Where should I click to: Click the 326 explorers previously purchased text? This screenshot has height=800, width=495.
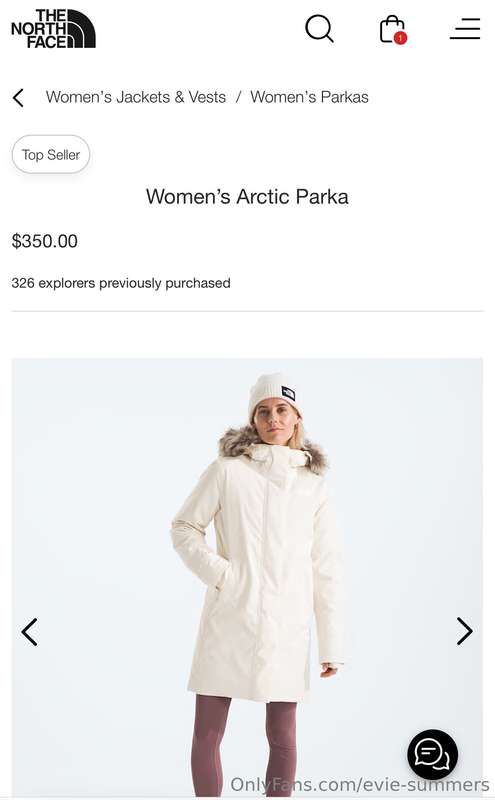[x=121, y=283]
